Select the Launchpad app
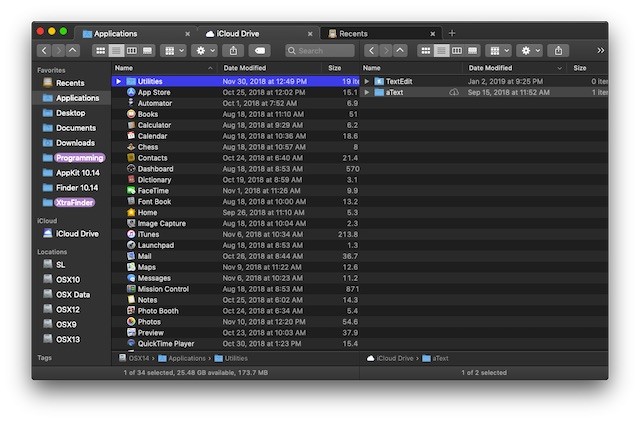 pos(236,245)
